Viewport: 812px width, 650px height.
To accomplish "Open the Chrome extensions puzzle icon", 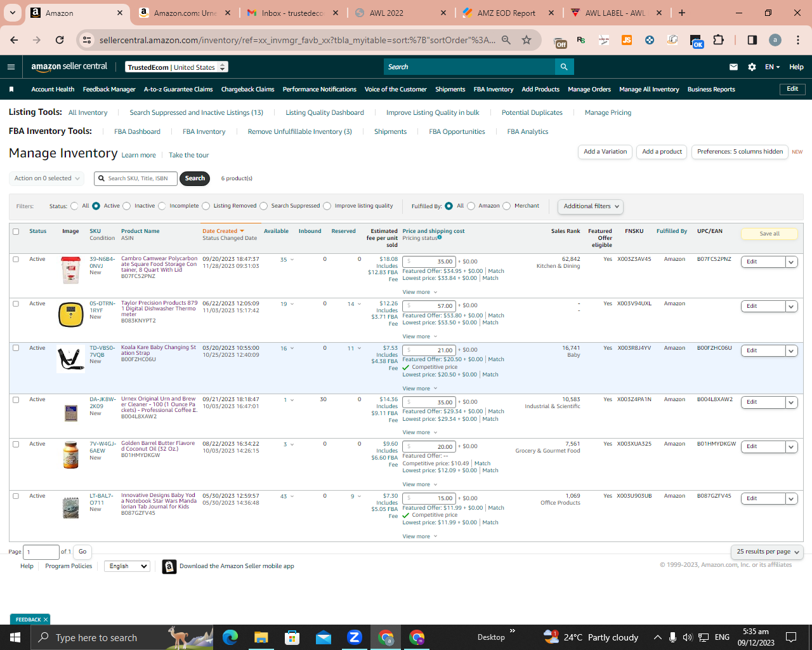I will point(718,40).
